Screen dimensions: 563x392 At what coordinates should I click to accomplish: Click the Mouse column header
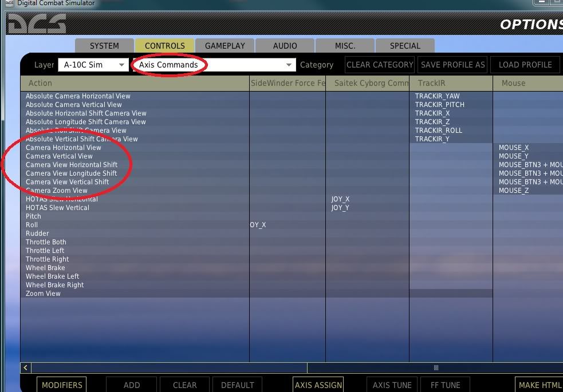tap(513, 83)
